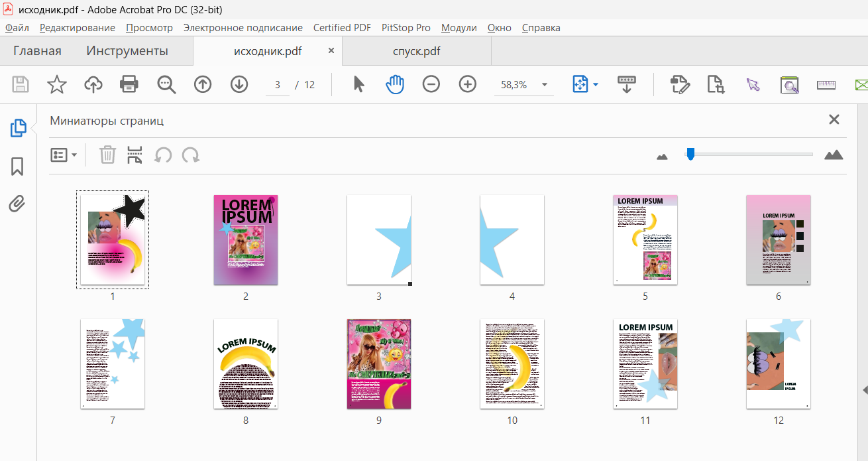This screenshot has width=868, height=461.
Task: Click the green envelope icon in the toolbar
Action: click(x=861, y=84)
